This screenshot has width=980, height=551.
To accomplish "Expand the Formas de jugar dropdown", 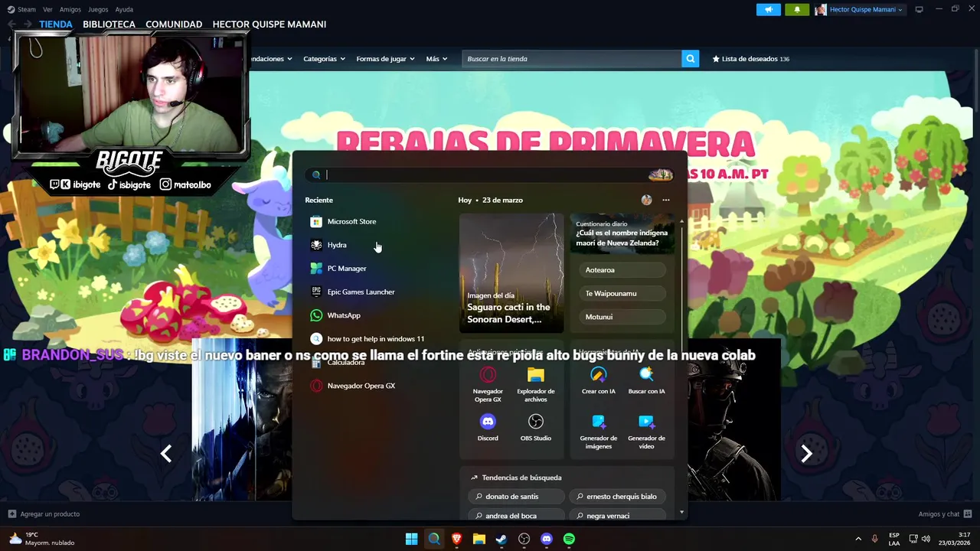I will (x=385, y=59).
